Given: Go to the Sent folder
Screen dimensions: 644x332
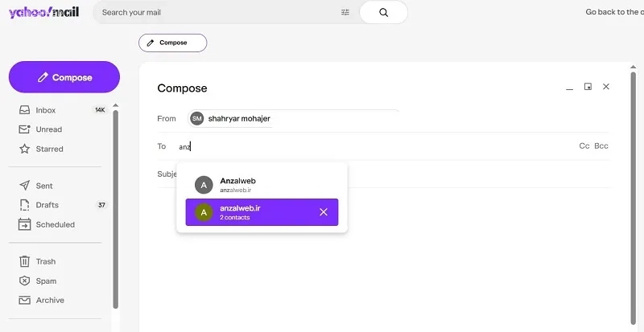Looking at the screenshot, I should pyautogui.click(x=44, y=186).
